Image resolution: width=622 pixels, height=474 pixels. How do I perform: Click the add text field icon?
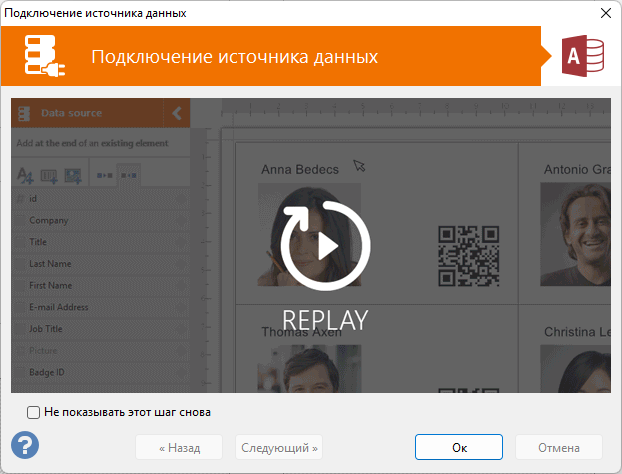click(26, 175)
